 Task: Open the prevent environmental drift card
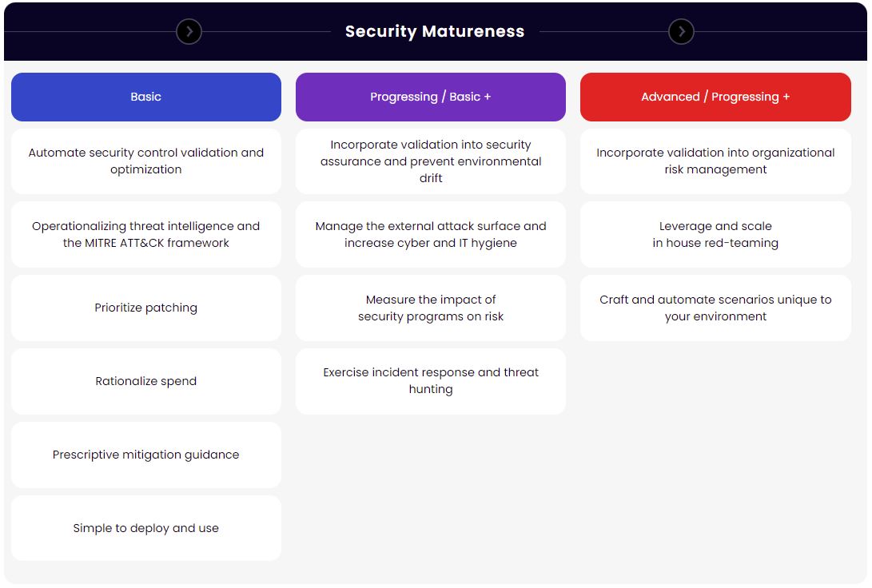(x=431, y=161)
